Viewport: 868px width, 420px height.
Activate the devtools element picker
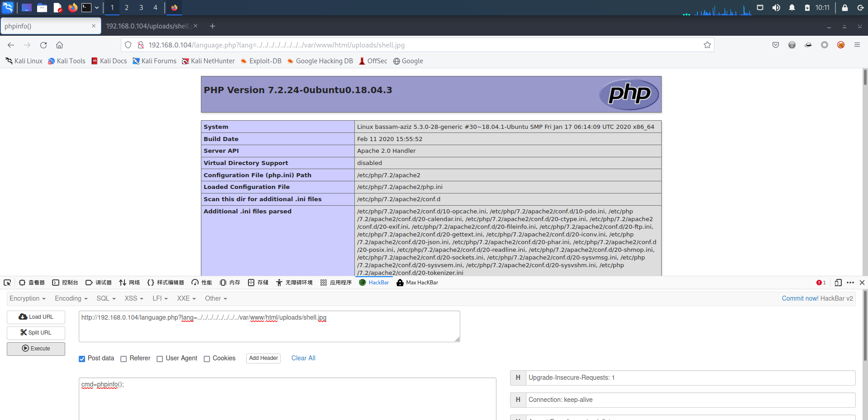(7, 283)
